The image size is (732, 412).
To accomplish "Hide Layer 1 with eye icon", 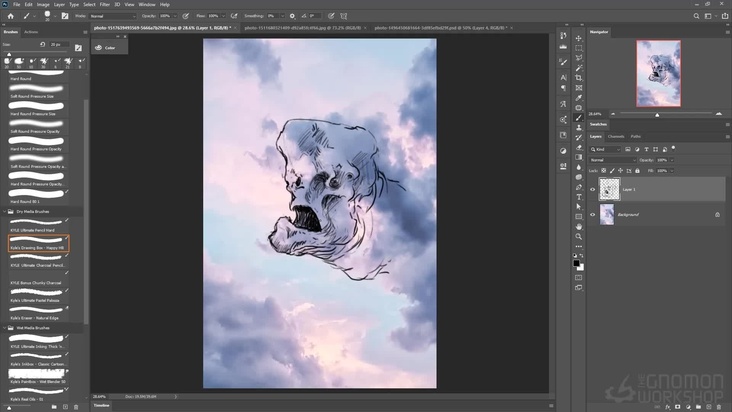I will (592, 189).
